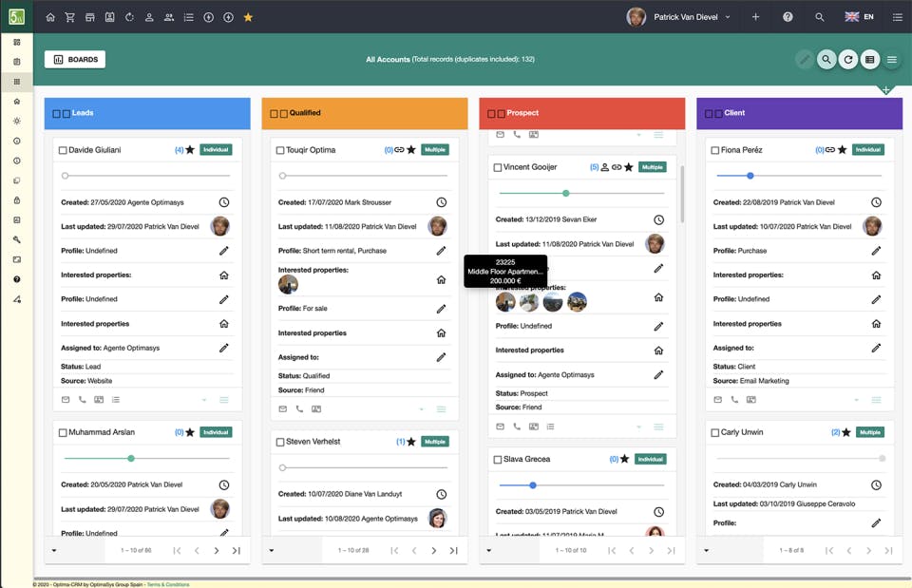Click the house icon beside Fiona Peréz interested properties
Image resolution: width=912 pixels, height=588 pixels.
click(x=877, y=275)
